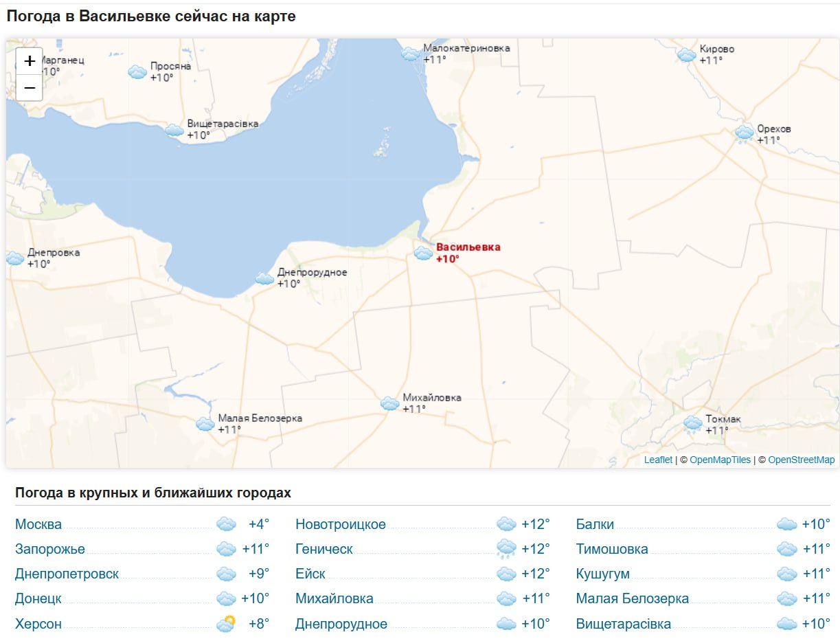The width and height of the screenshot is (840, 641).
Task: Select the Ейск city link
Action: coord(310,574)
